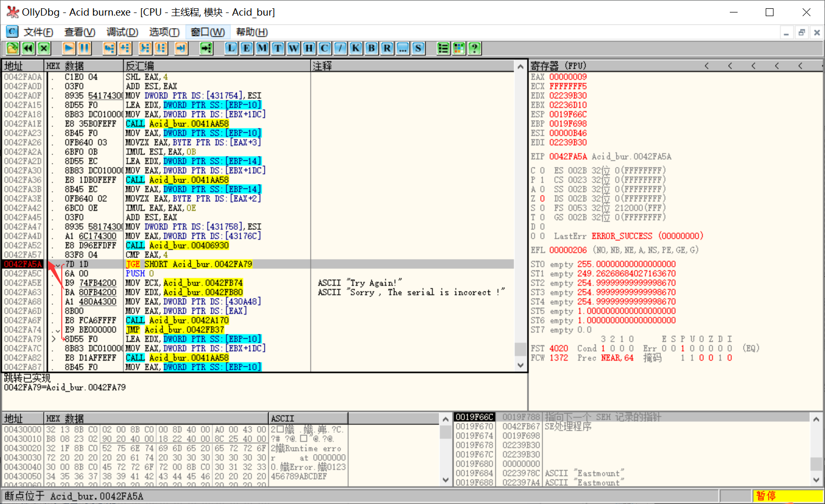Screen dimensions: 825x504
Task: Click the Appearance options color grid icon
Action: 459,48
